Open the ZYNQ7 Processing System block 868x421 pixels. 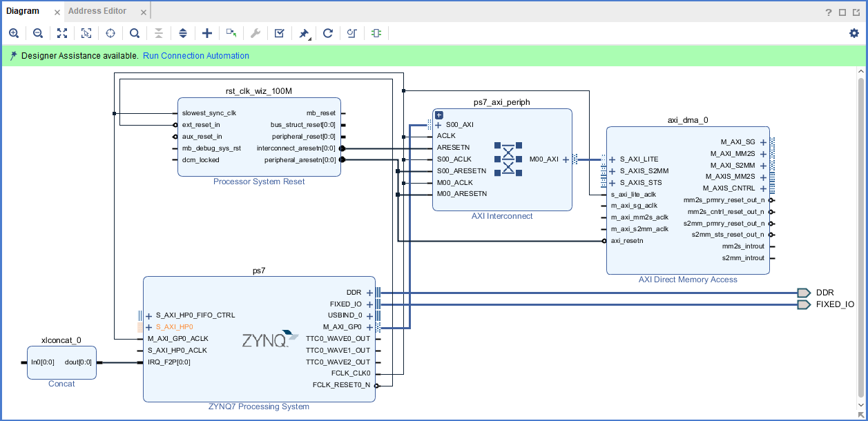259,338
